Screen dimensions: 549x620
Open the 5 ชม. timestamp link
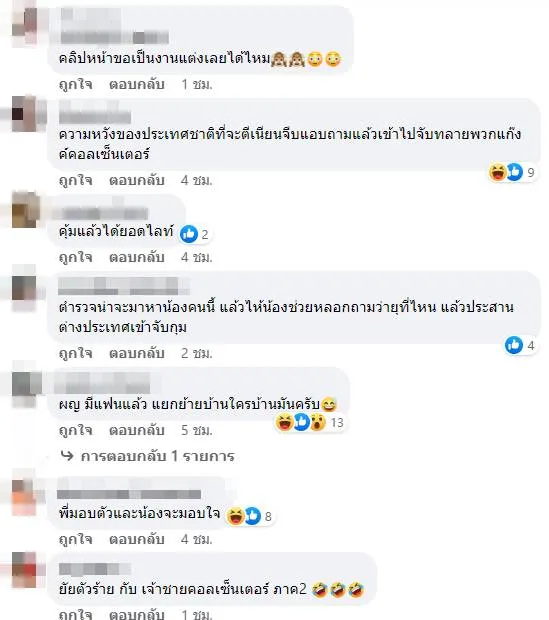[x=197, y=430]
